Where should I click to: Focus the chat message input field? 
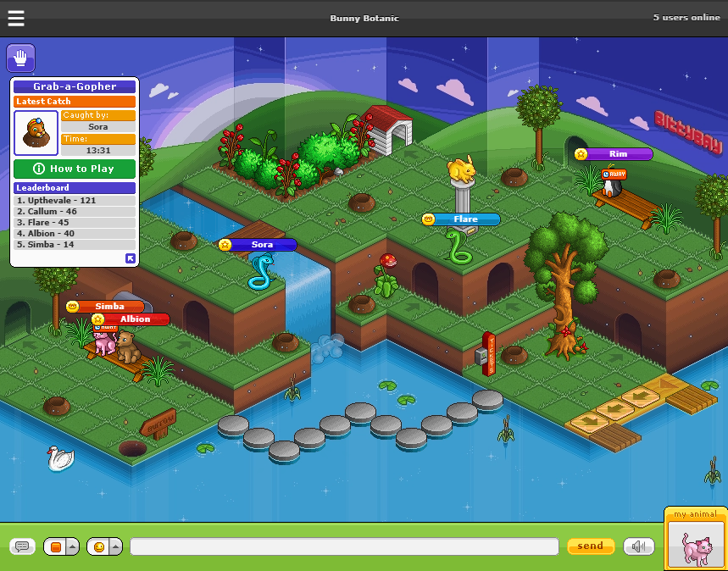[x=344, y=546]
